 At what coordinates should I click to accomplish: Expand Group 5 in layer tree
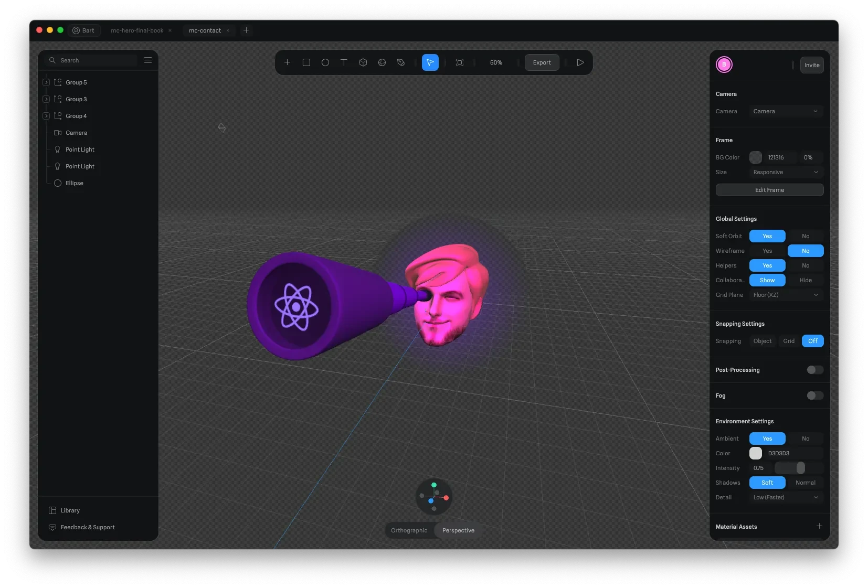click(46, 82)
